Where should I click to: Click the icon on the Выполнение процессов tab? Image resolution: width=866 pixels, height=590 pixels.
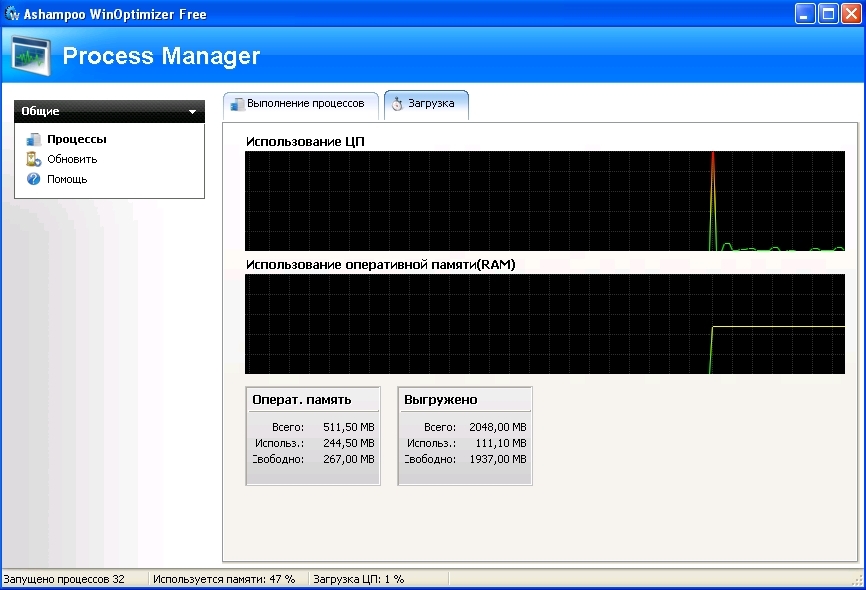tap(237, 104)
